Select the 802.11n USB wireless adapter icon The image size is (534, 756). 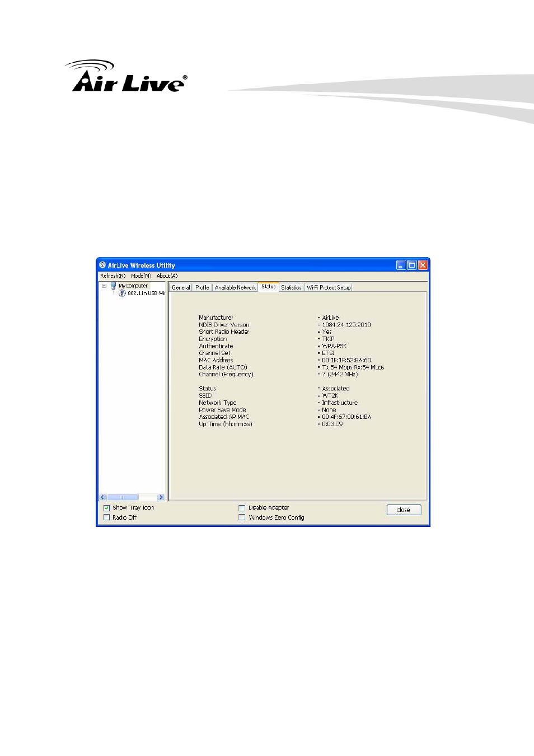[x=122, y=293]
